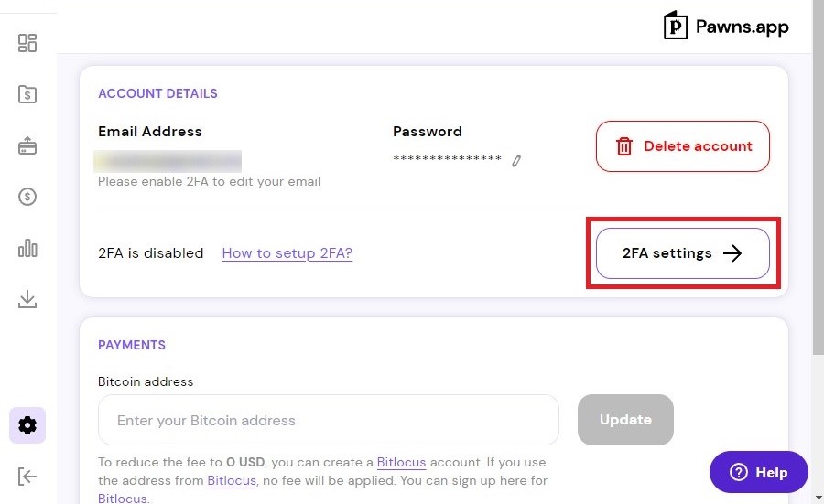824x504 pixels.
Task: Click the Pawns.app logo
Action: coord(726,26)
